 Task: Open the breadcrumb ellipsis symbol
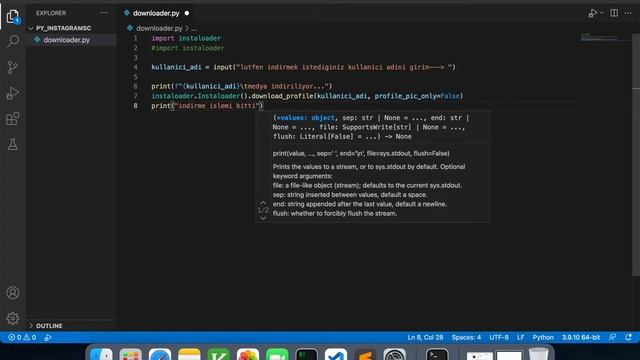(x=194, y=29)
